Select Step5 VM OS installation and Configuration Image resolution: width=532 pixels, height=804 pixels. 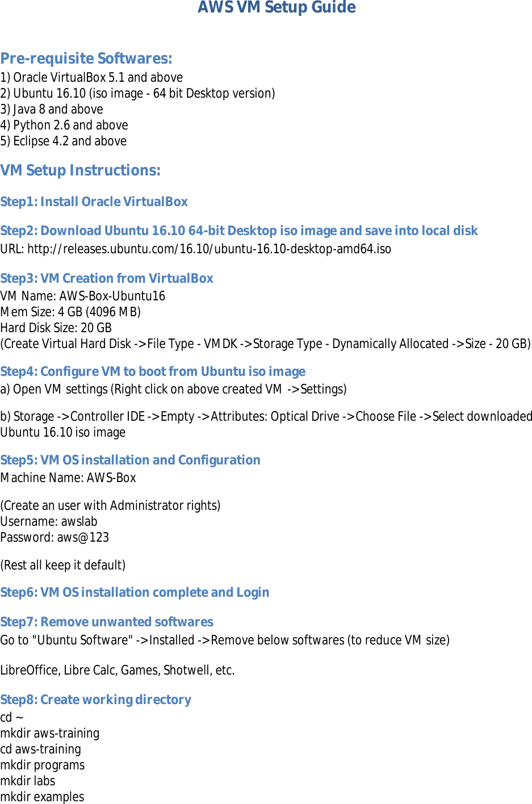[131, 460]
